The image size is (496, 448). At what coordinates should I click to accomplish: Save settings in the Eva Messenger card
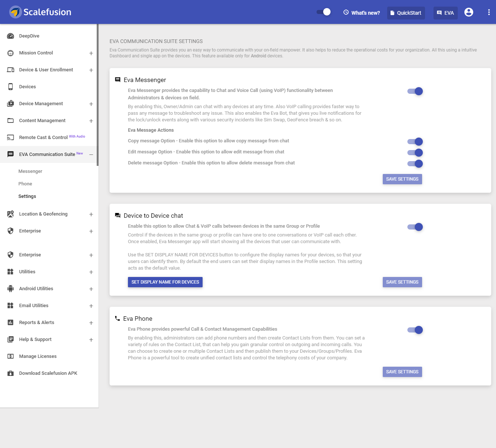click(402, 179)
